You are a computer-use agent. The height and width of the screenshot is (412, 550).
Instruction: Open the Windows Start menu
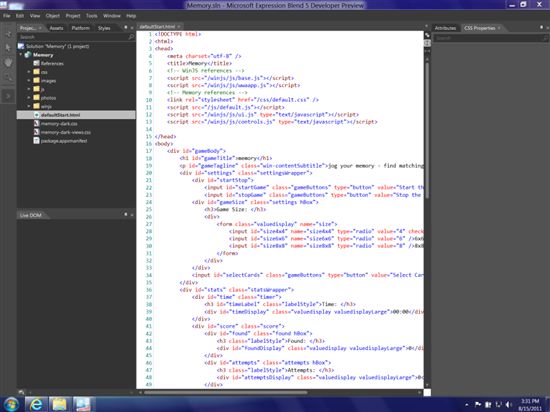point(11,404)
